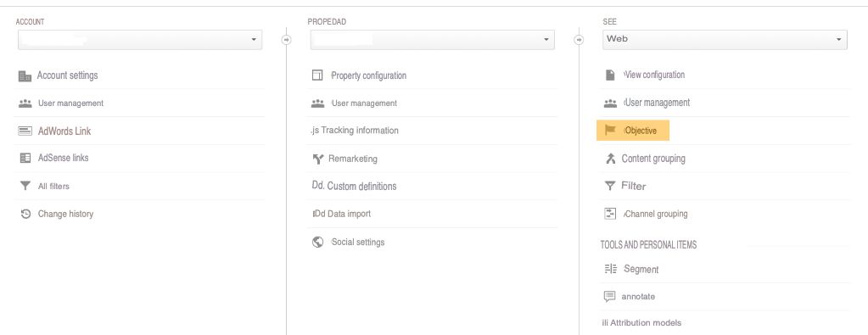The height and width of the screenshot is (335, 868).
Task: Click the Remarketing fork icon
Action: click(x=317, y=159)
